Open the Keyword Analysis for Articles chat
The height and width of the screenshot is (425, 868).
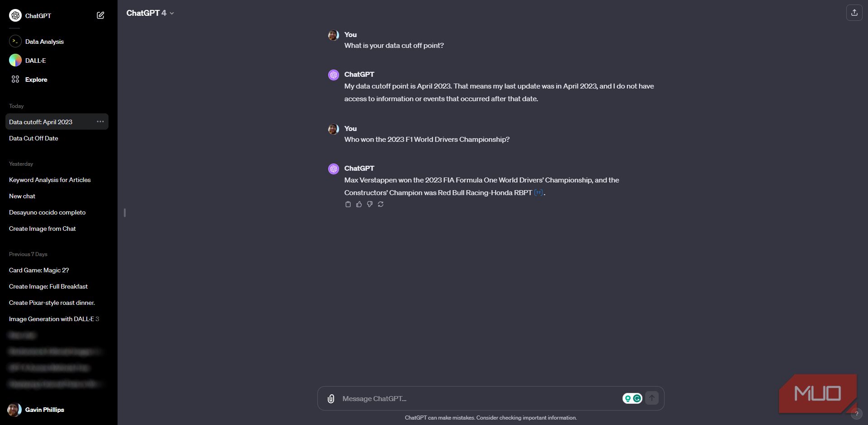point(50,180)
